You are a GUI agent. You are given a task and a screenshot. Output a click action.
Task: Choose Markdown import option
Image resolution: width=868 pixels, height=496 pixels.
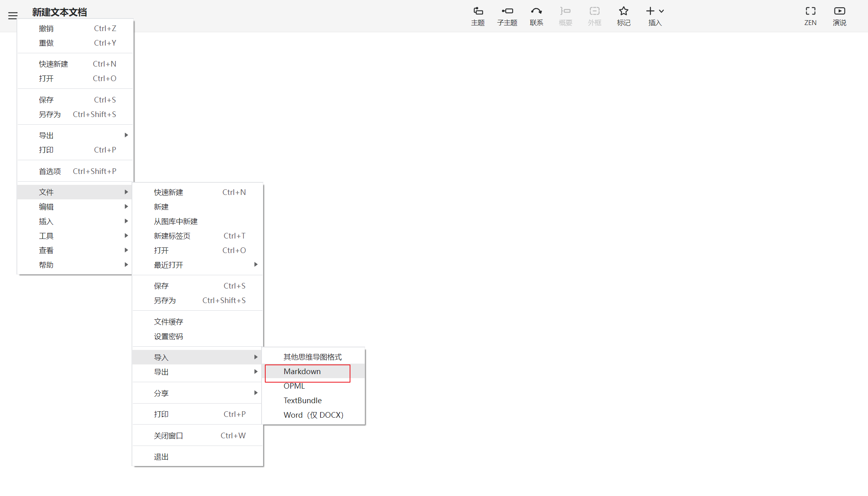coord(302,372)
